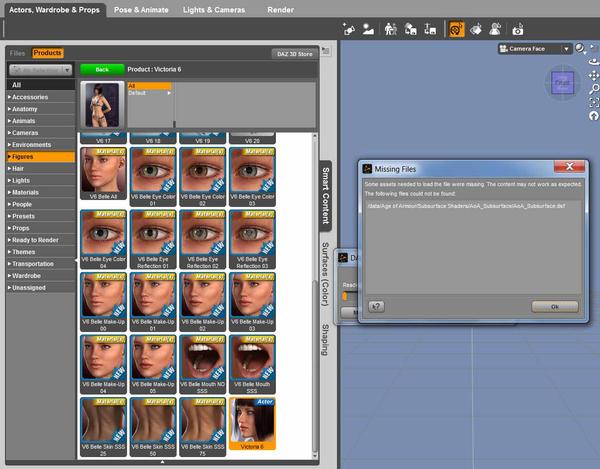Select the Props category
Viewport: 600px width, 469px height.
tap(41, 228)
